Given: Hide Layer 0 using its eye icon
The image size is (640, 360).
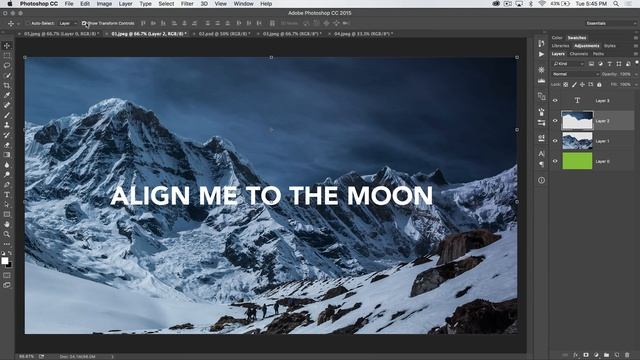Looking at the screenshot, I should pyautogui.click(x=555, y=161).
